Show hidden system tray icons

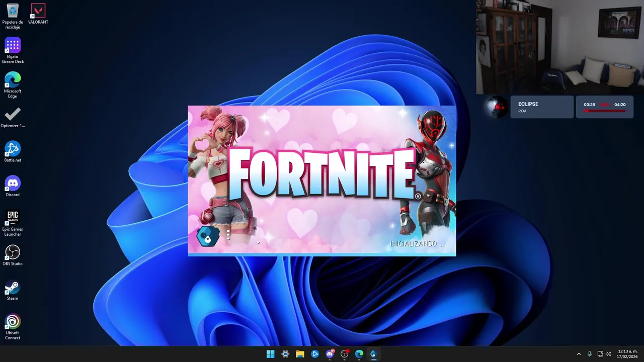(579, 354)
